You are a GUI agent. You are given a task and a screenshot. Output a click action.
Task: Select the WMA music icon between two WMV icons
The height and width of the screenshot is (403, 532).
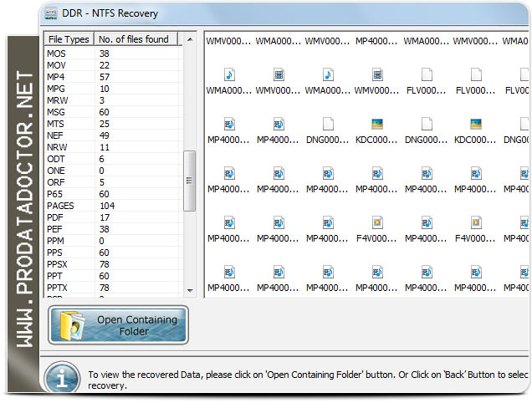click(328, 74)
